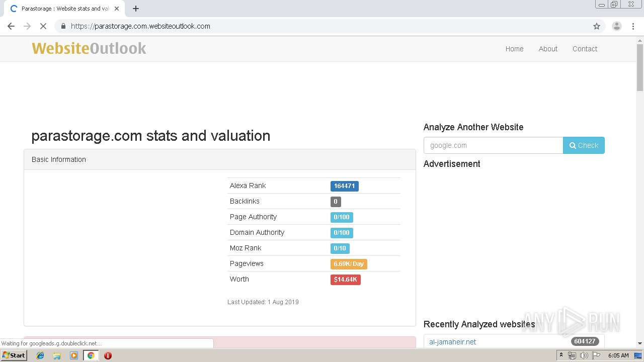The image size is (644, 362).
Task: Go to Home nav link
Action: [x=514, y=49]
